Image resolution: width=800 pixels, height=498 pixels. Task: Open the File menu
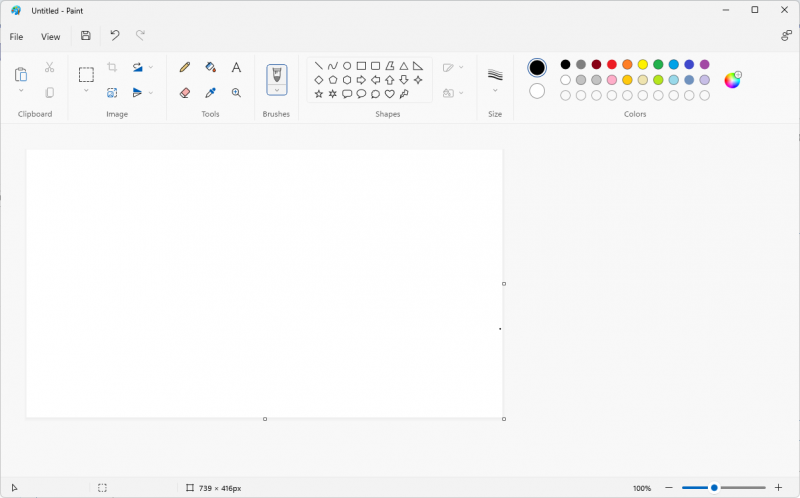[x=16, y=37]
